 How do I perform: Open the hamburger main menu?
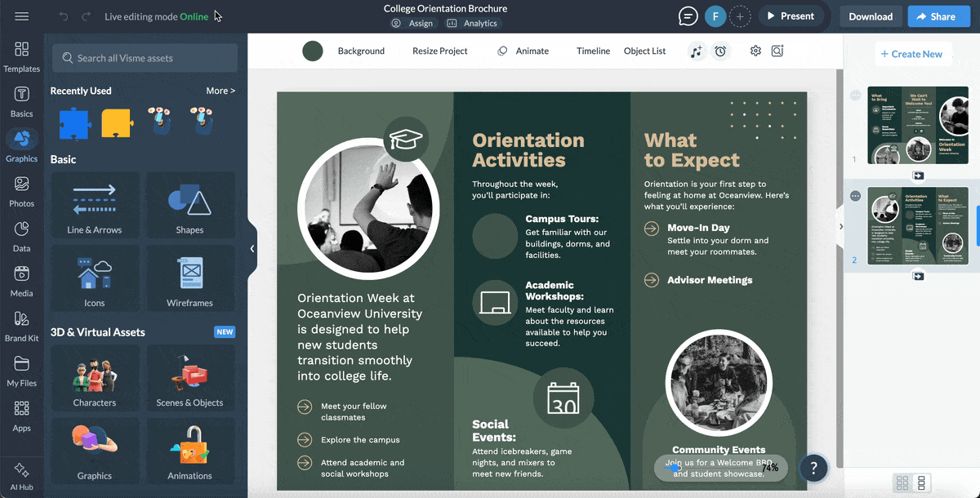click(22, 16)
